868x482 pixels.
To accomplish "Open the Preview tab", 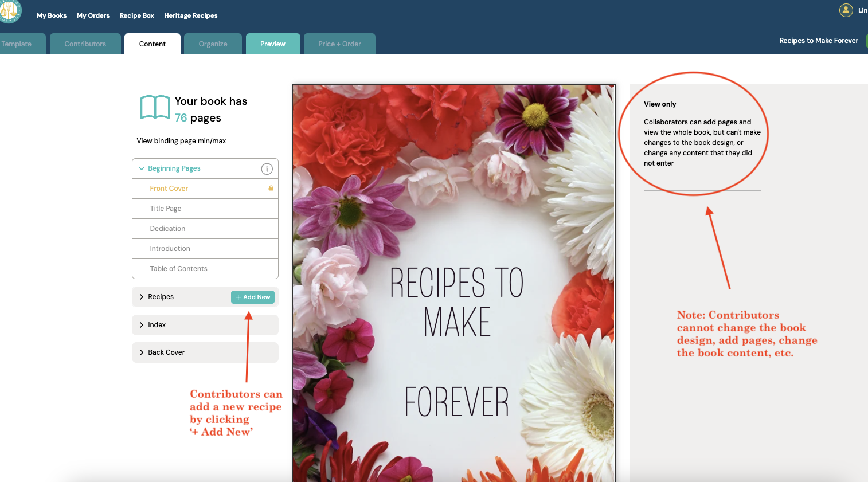I will [x=273, y=44].
